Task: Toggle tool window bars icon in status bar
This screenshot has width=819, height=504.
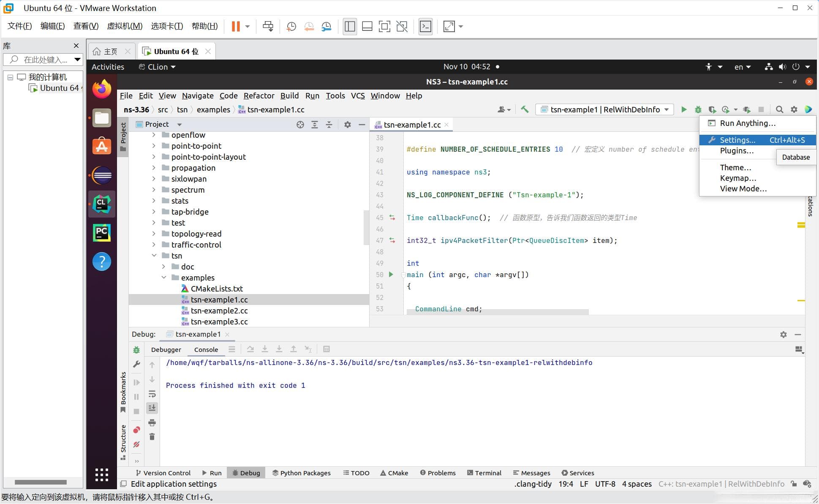Action: [123, 484]
